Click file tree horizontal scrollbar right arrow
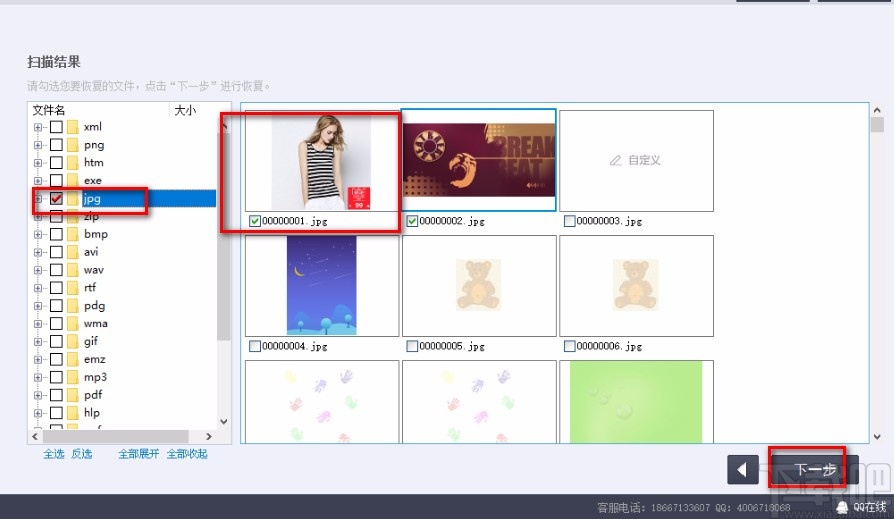Viewport: 894px width, 519px height. click(209, 436)
